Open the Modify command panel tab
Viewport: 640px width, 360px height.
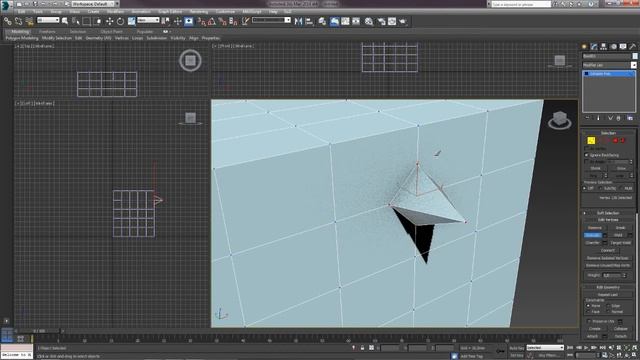594,47
